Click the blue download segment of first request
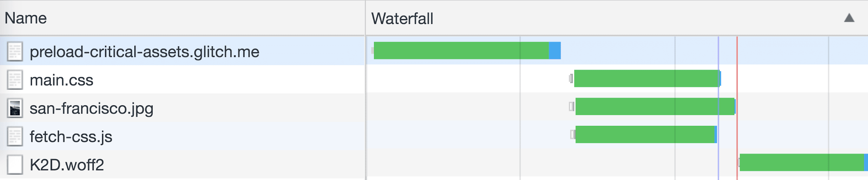 click(x=555, y=50)
